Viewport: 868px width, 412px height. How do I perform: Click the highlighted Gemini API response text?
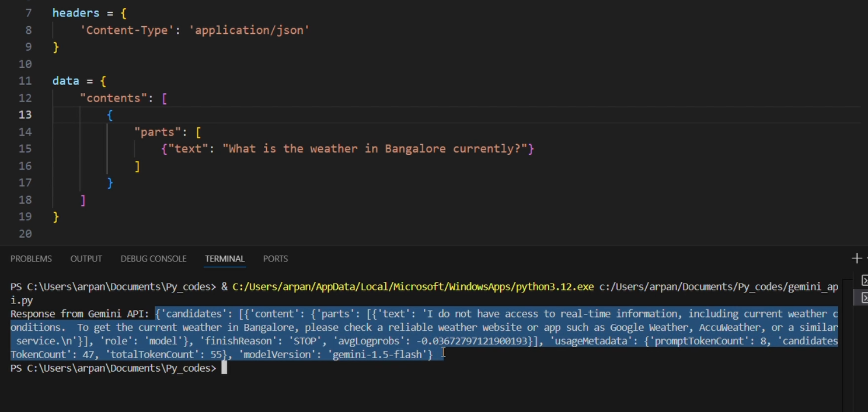click(x=409, y=327)
